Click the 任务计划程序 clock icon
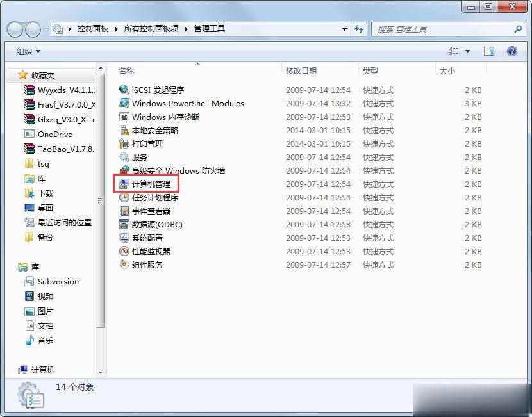The height and width of the screenshot is (417, 532). click(124, 197)
